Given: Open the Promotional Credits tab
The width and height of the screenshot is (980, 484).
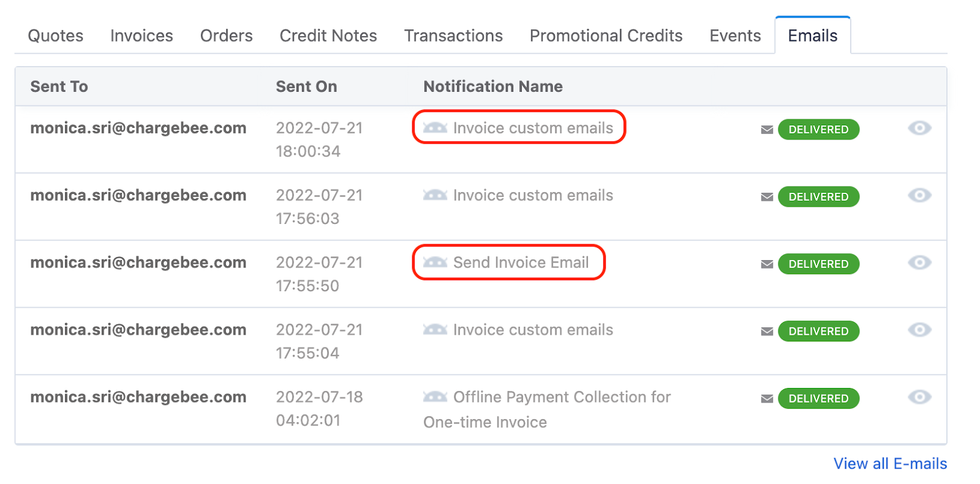Looking at the screenshot, I should coord(606,36).
